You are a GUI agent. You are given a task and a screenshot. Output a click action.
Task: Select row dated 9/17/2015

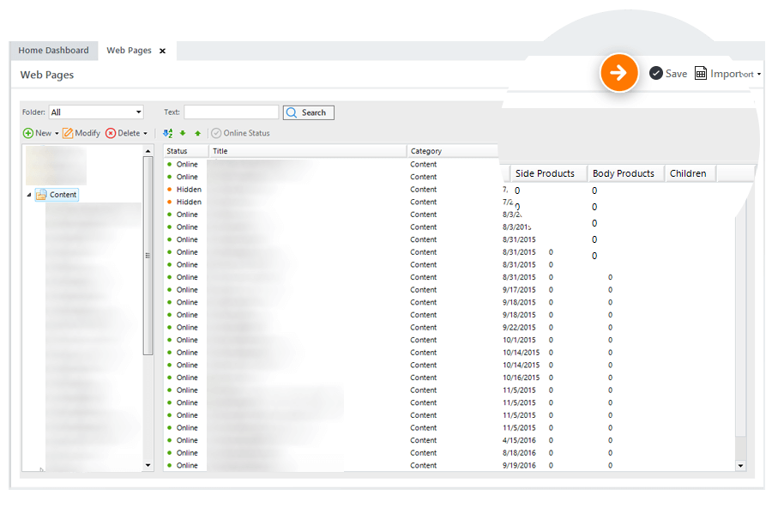click(450, 290)
